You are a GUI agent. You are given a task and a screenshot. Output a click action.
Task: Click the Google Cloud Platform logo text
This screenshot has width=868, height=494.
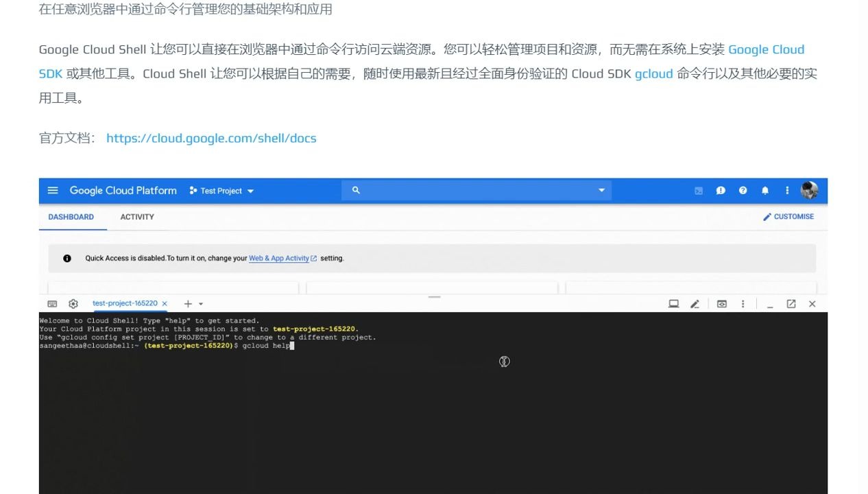pyautogui.click(x=123, y=191)
